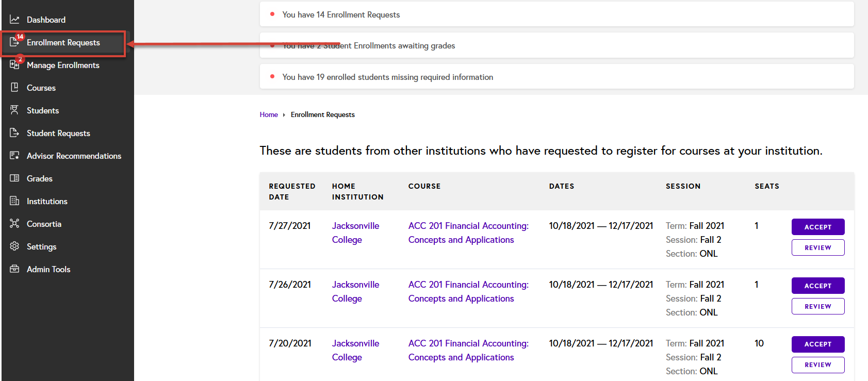Image resolution: width=868 pixels, height=381 pixels.
Task: Accept the 7/27/2021 enrollment request
Action: (x=818, y=227)
